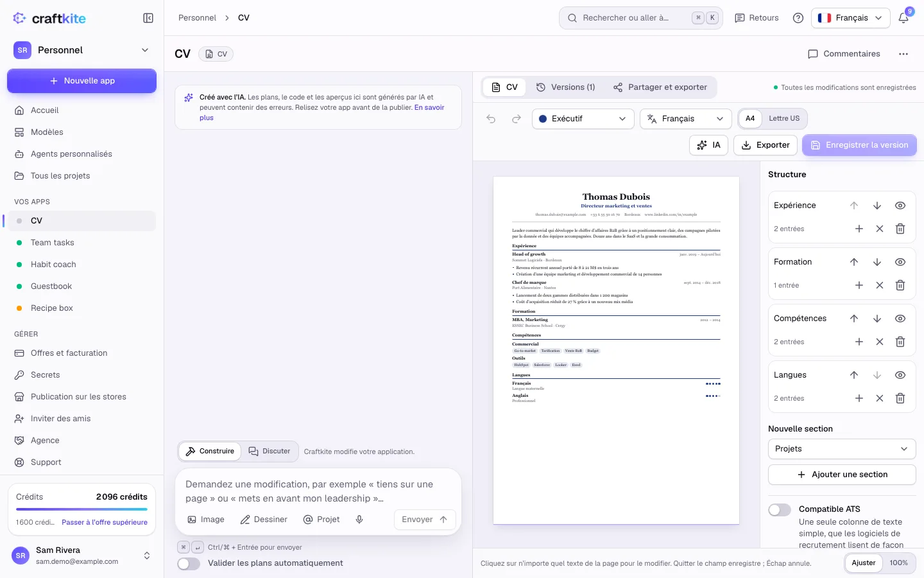This screenshot has width=924, height=578.
Task: Open Habit coach app in sidebar
Action: (x=81, y=265)
